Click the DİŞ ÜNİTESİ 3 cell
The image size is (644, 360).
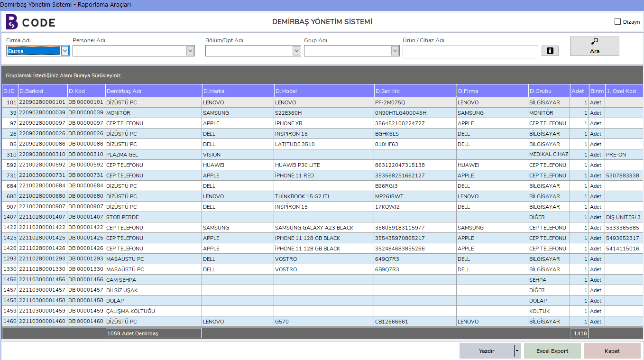624,217
